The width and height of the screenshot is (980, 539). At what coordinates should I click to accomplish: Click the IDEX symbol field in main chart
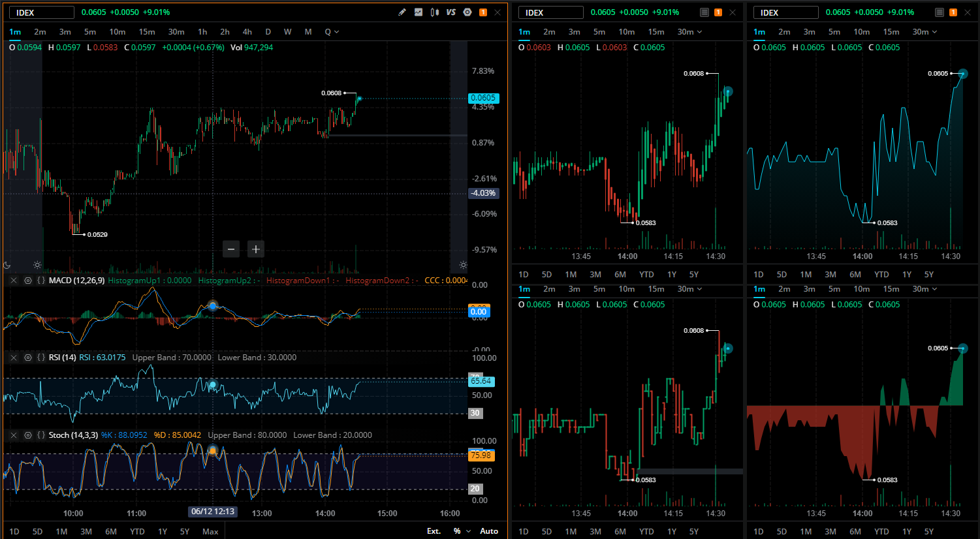pos(42,12)
